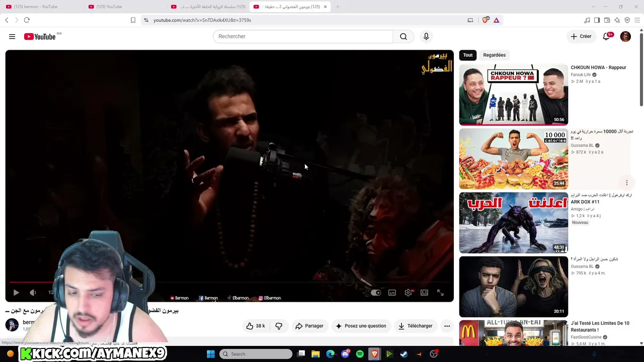Open the tab search dropdown chevron
644x362 pixels.
pos(593,7)
